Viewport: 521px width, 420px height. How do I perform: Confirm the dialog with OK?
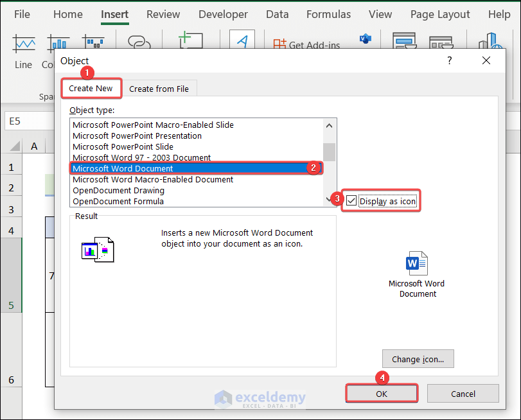[382, 394]
